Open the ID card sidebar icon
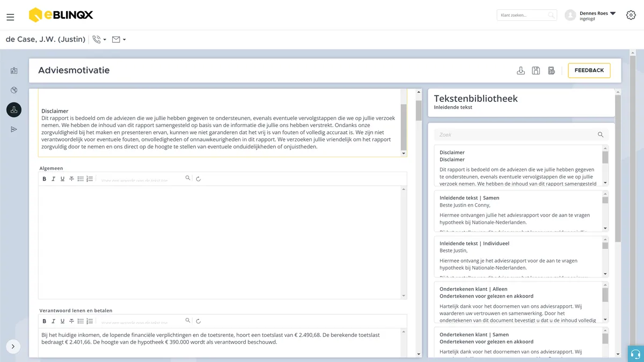Screen dimensions: 644x362 (14, 71)
